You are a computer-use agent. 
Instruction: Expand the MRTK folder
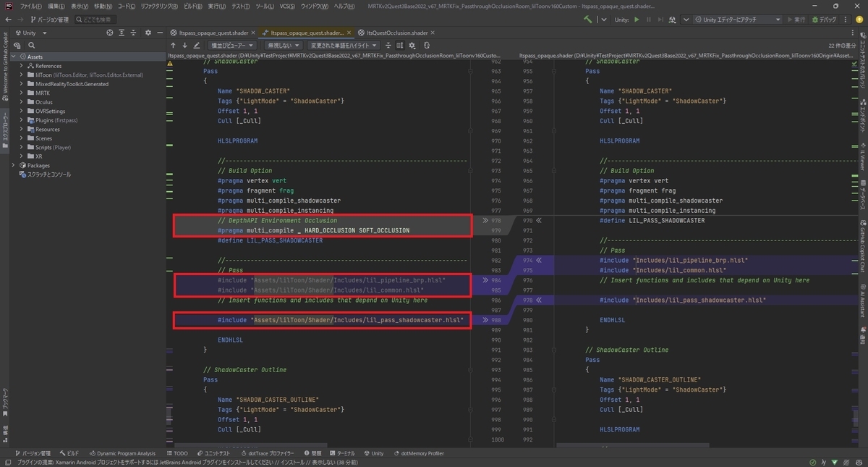click(22, 93)
